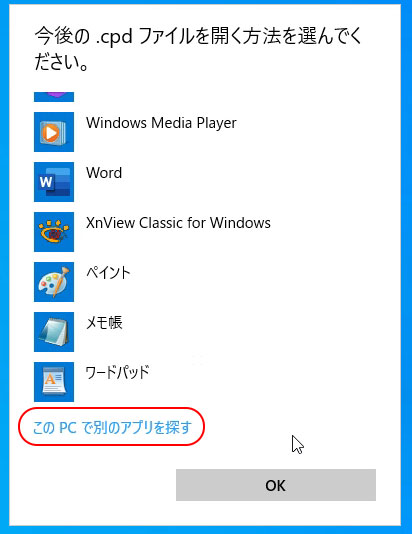
Task: Open the この PC で別のアプリを探す link
Action: tap(112, 427)
